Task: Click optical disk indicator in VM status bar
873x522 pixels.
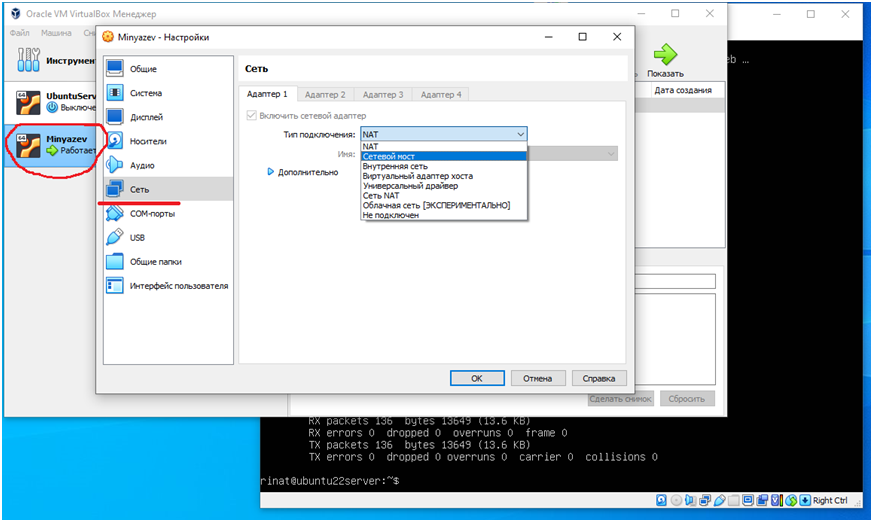Action: [x=676, y=500]
